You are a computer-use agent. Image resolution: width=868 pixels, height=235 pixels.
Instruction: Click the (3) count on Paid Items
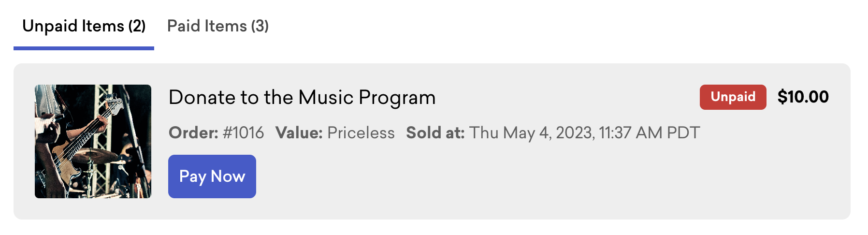click(260, 26)
